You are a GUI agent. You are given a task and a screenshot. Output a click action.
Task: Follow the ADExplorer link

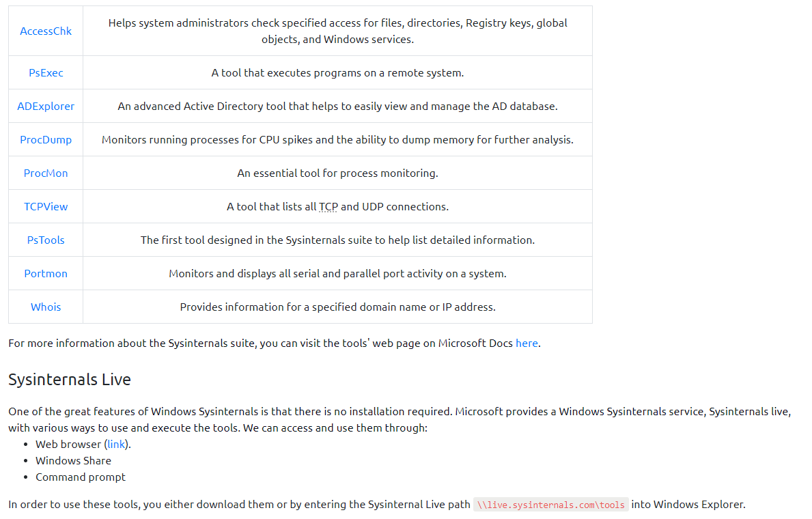(46, 107)
